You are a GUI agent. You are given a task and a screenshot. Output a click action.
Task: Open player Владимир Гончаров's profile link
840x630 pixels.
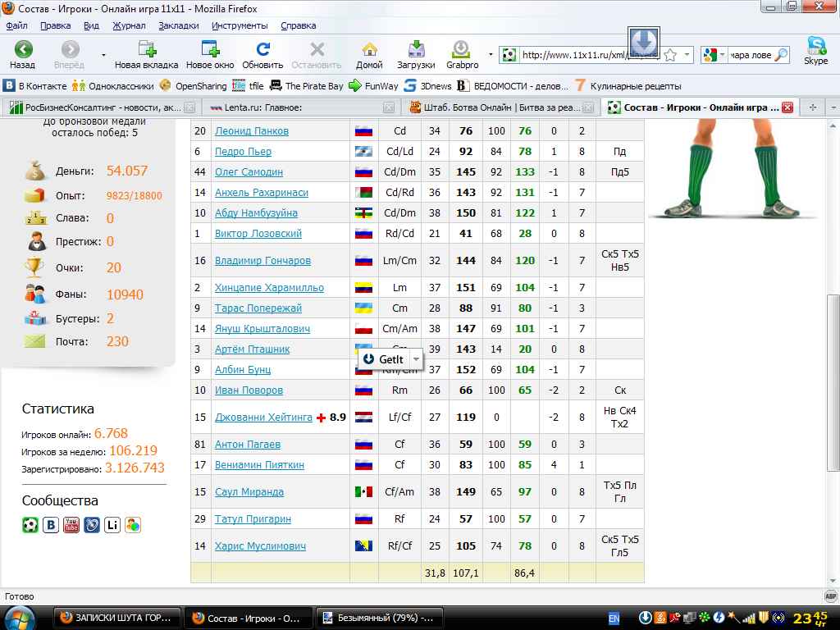pyautogui.click(x=262, y=261)
